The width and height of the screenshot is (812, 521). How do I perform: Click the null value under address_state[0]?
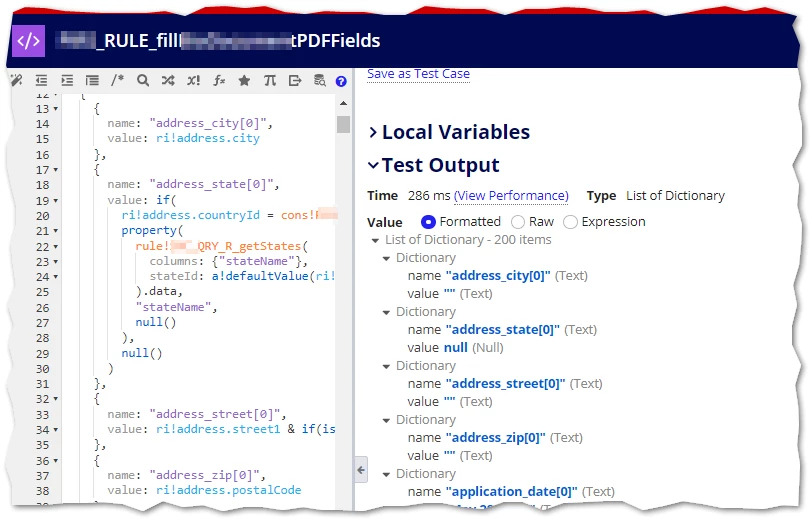pos(455,348)
